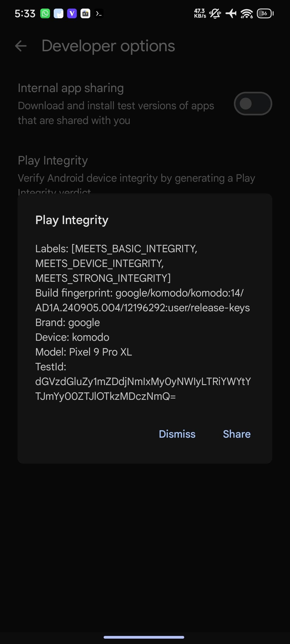This screenshot has width=290, height=644.
Task: Tap the battery indicator icon
Action: tap(265, 13)
